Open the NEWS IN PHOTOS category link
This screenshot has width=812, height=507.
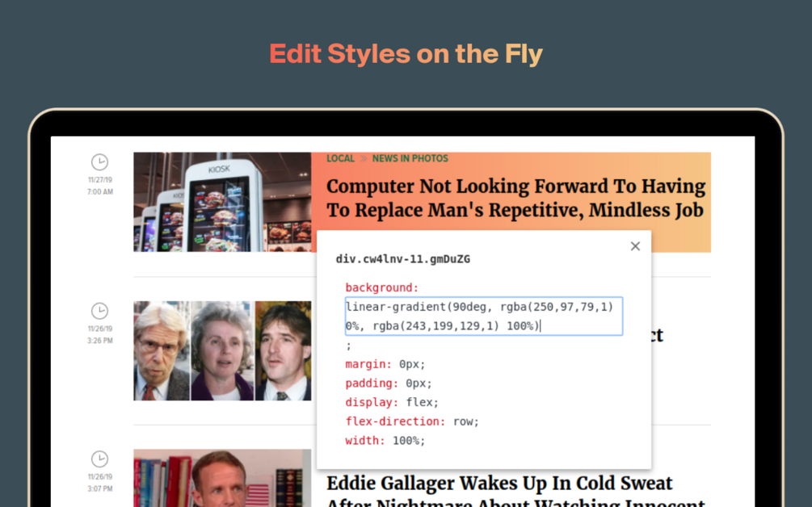point(410,158)
